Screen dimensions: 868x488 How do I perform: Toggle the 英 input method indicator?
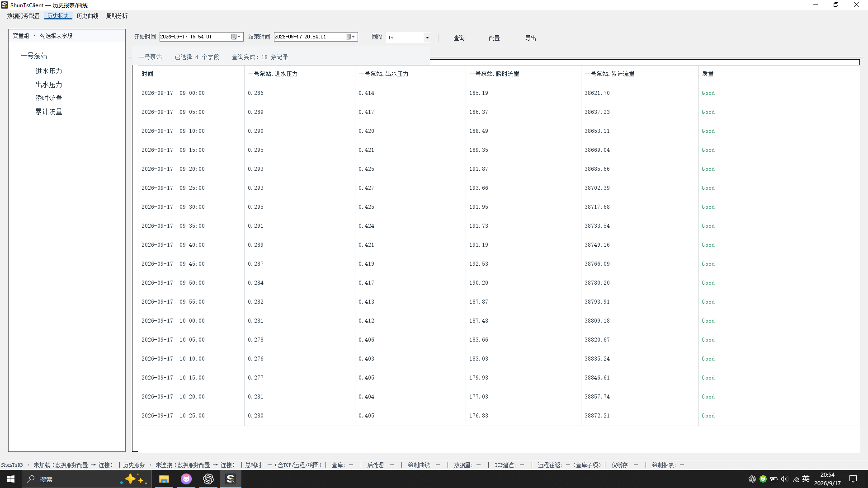click(x=806, y=479)
